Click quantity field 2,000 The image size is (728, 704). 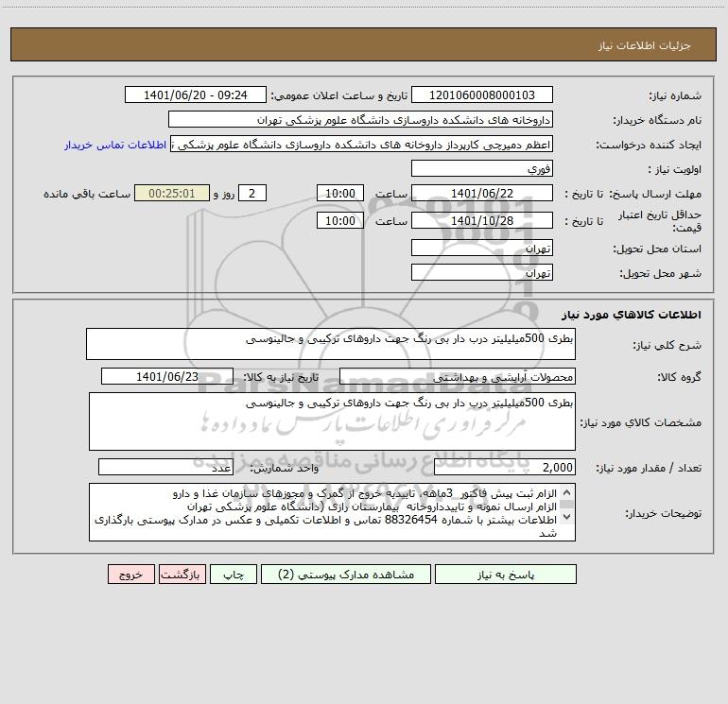[505, 467]
